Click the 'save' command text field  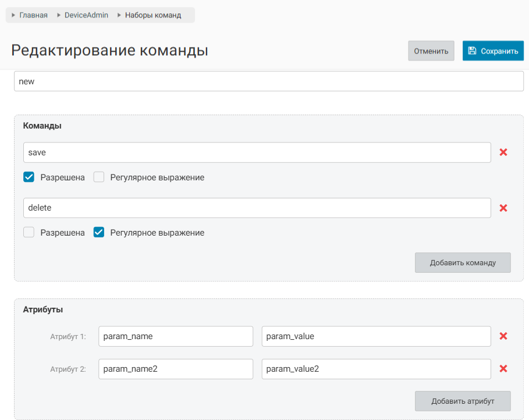click(257, 152)
